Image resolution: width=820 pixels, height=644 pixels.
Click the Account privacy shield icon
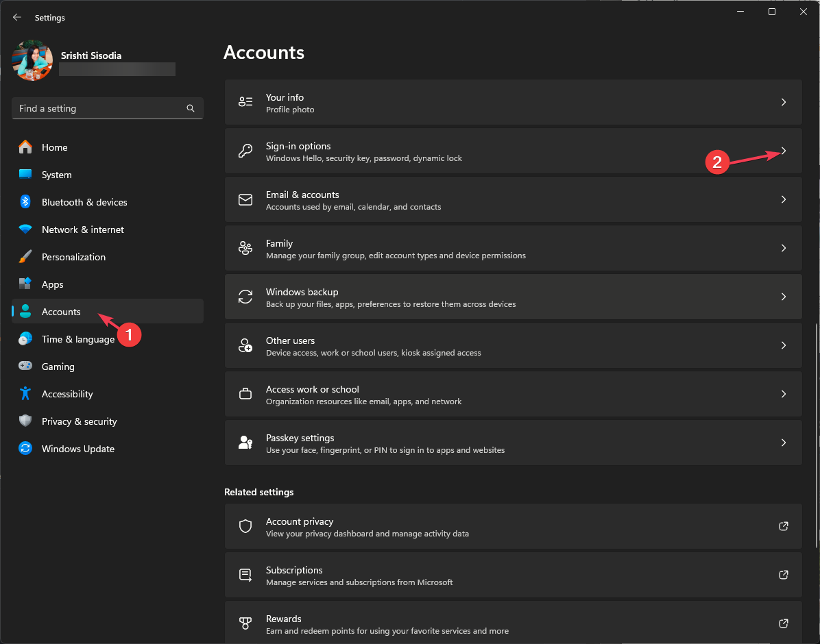[x=245, y=526]
